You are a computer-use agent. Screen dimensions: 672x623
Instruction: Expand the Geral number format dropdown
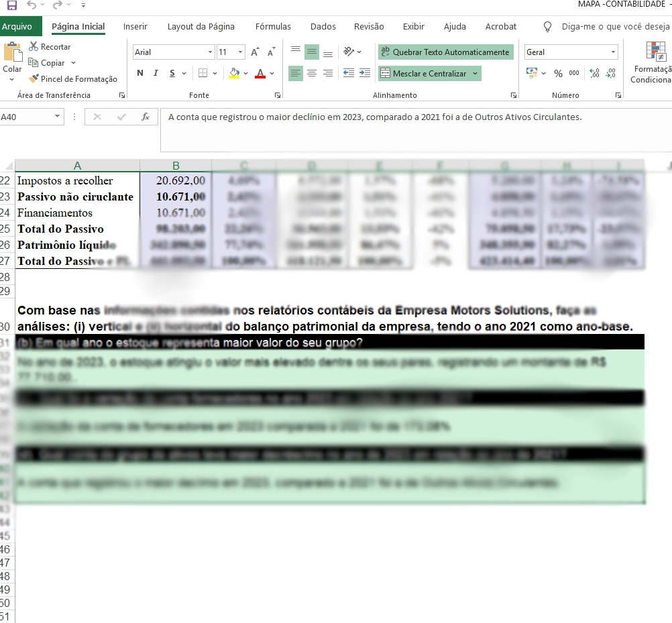[x=613, y=52]
